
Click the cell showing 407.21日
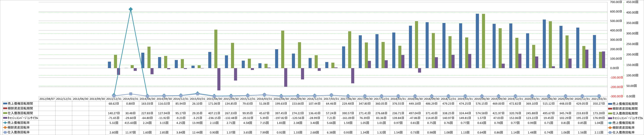pyautogui.click(x=214, y=113)
